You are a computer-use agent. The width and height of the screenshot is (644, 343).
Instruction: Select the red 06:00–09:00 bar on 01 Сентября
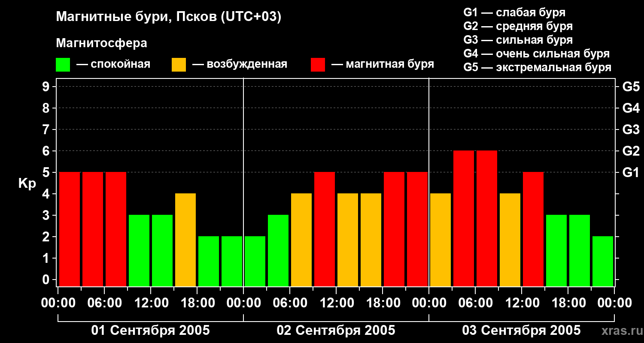[x=116, y=229]
